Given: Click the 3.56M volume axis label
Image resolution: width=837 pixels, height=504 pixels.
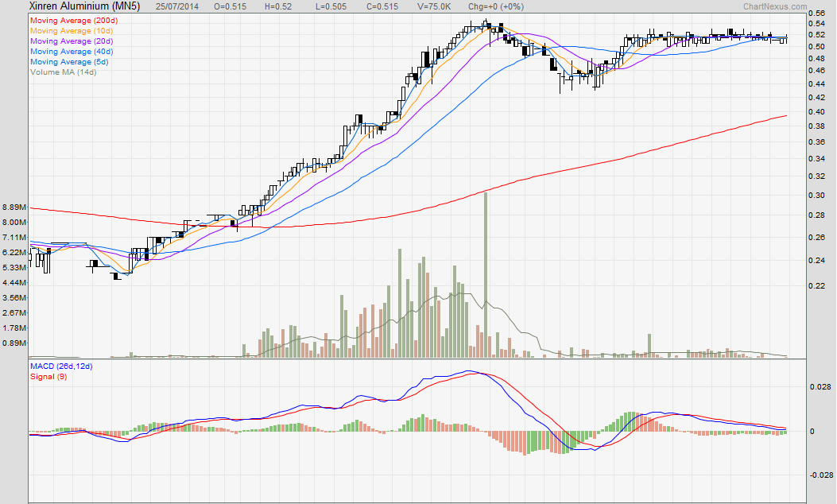Looking at the screenshot, I should (14, 298).
